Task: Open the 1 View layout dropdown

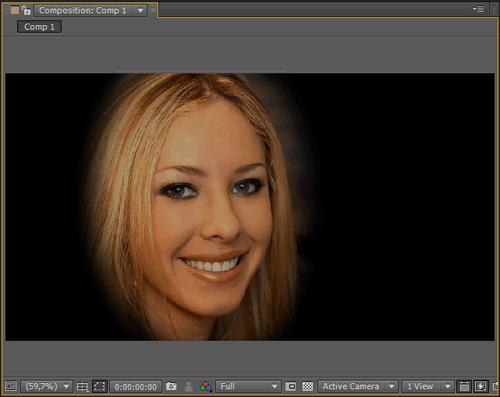Action: pyautogui.click(x=428, y=386)
